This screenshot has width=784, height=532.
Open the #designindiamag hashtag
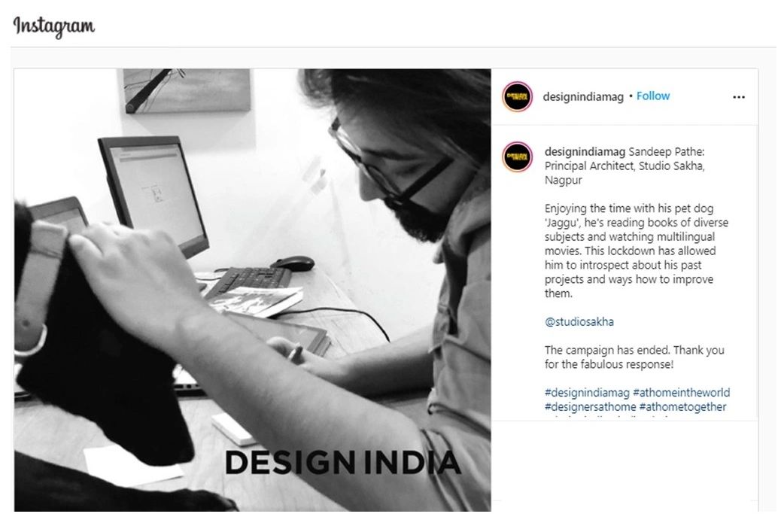587,393
